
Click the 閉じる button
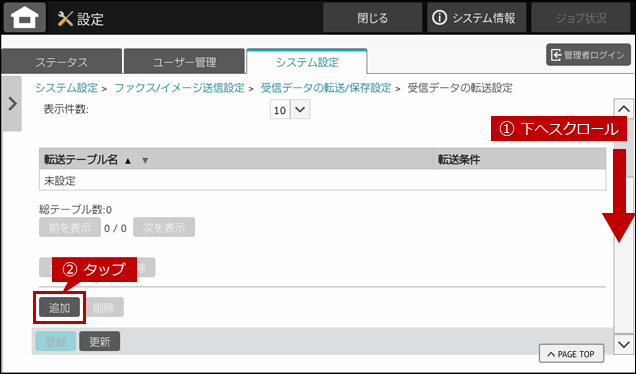click(x=372, y=18)
